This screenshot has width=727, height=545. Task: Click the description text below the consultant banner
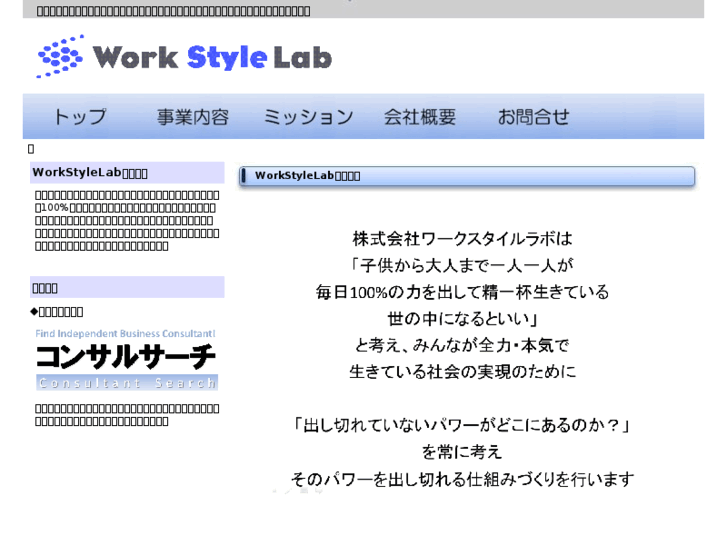coord(126,415)
